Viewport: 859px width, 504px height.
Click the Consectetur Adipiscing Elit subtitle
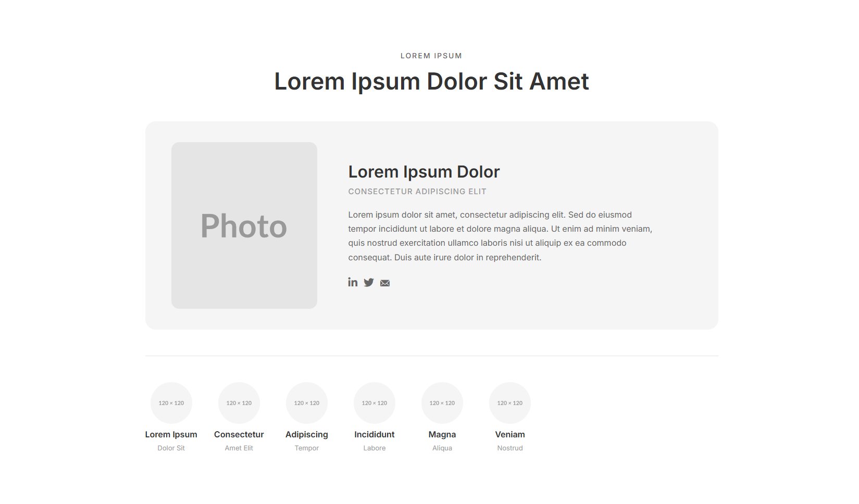pyautogui.click(x=417, y=192)
